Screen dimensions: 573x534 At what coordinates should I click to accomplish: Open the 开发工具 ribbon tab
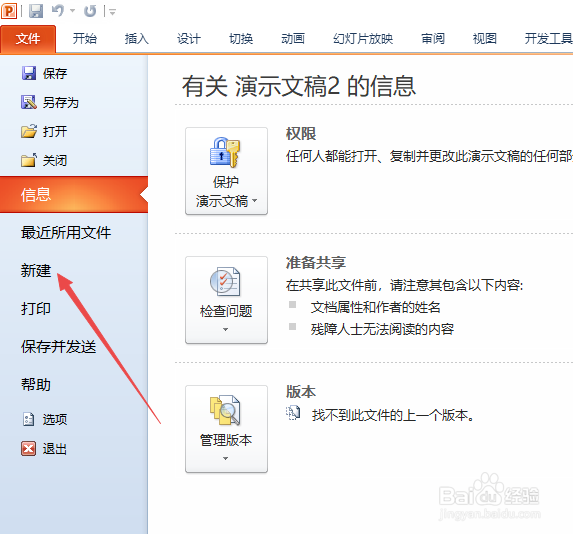(x=548, y=38)
